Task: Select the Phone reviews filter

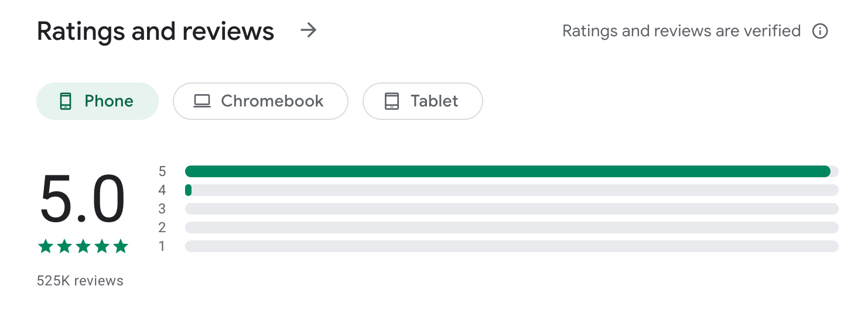Action: 97,101
